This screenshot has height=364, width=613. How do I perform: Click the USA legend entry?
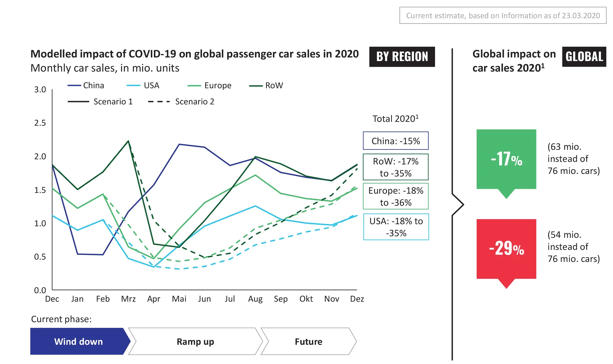[x=144, y=85]
